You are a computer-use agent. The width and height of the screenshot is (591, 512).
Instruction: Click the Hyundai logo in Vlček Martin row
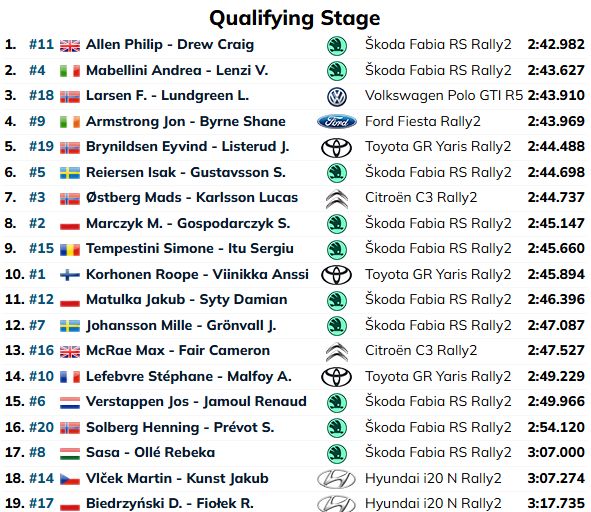336,479
